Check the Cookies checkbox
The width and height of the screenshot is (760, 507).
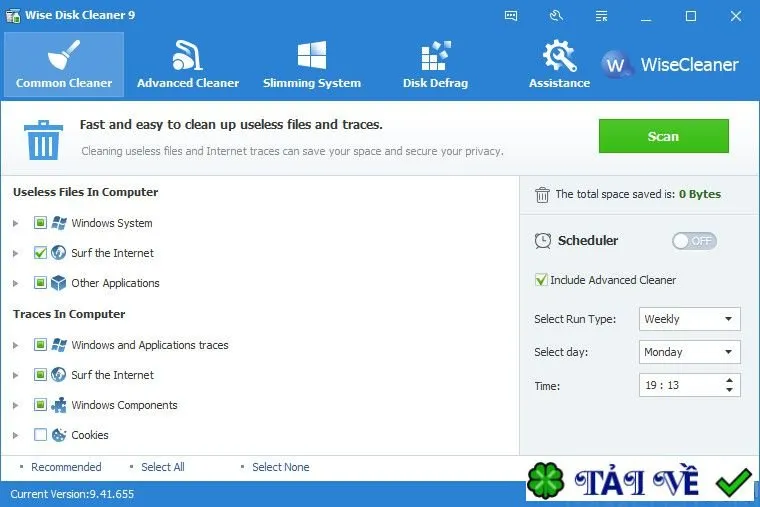[x=40, y=435]
